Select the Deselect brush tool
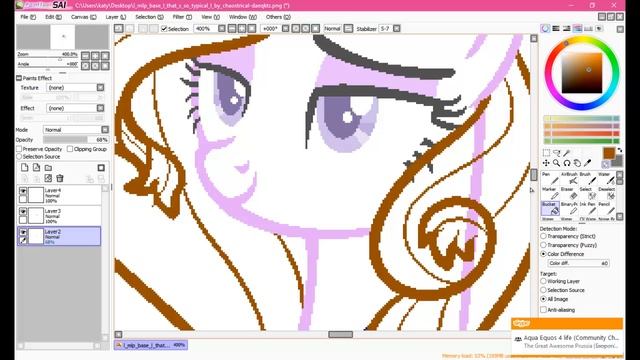Image resolution: width=640 pixels, height=360 pixels. (606, 193)
